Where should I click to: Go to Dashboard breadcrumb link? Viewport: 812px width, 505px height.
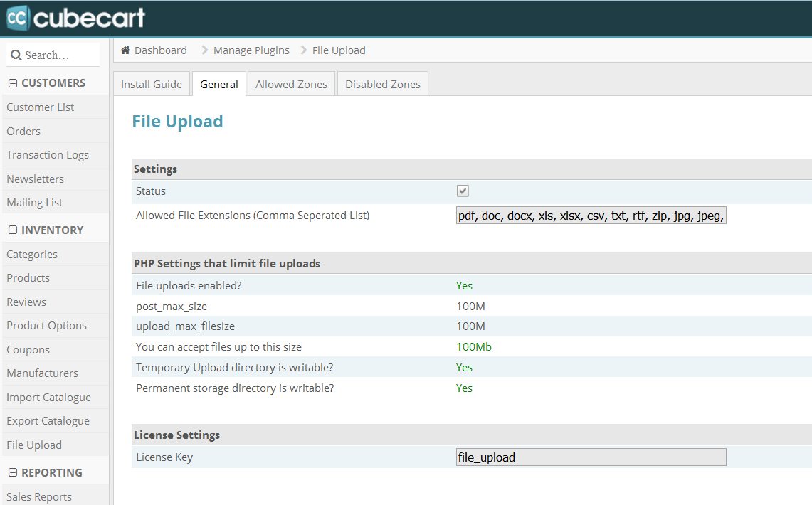tap(161, 51)
